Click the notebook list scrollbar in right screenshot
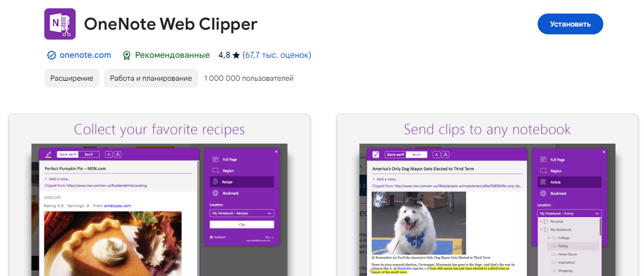644x276 pixels. pos(601,227)
